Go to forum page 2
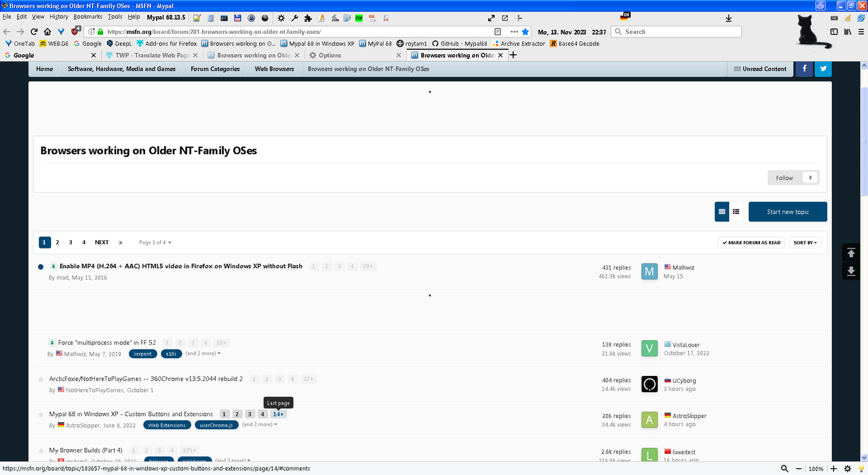The height and width of the screenshot is (475, 868). coord(58,242)
